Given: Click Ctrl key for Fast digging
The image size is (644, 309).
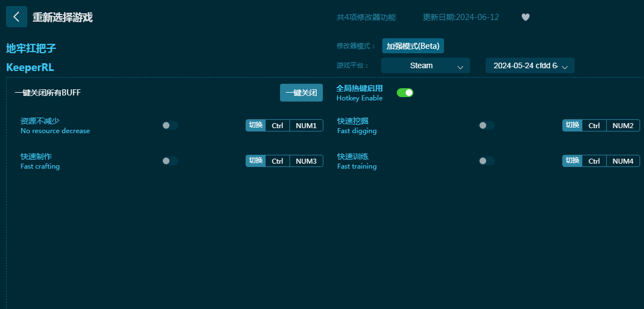Looking at the screenshot, I should [x=595, y=125].
